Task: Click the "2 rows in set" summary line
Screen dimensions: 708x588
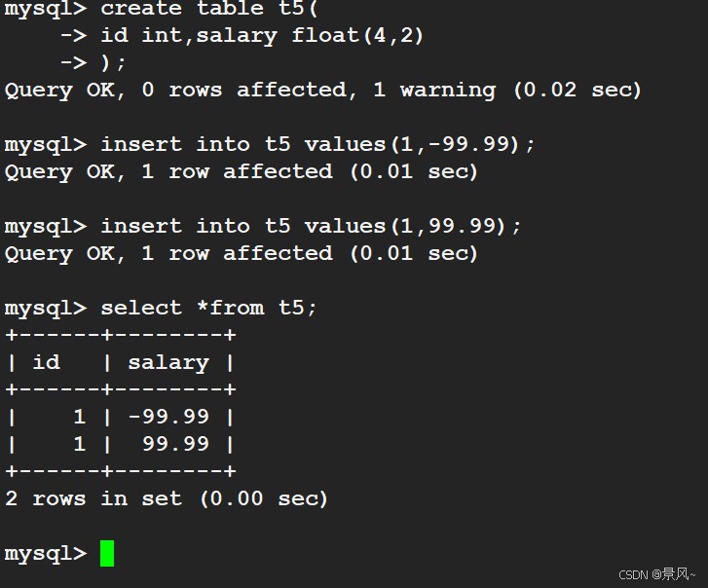Action: 93,498
